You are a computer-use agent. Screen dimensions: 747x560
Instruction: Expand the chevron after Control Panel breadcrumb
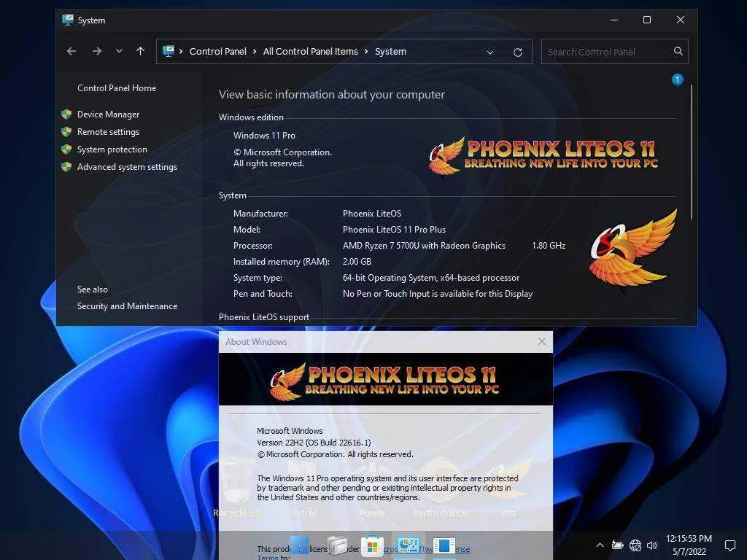point(255,52)
